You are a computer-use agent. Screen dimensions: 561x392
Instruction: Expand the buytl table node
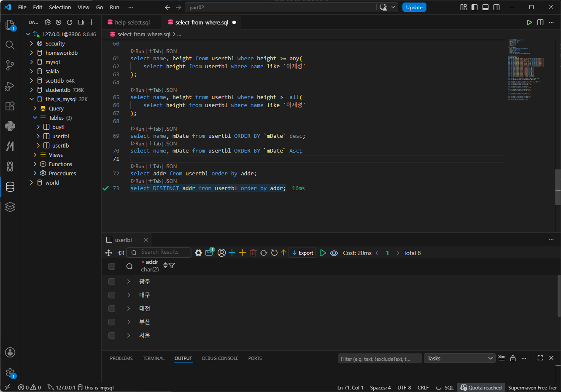tap(38, 127)
